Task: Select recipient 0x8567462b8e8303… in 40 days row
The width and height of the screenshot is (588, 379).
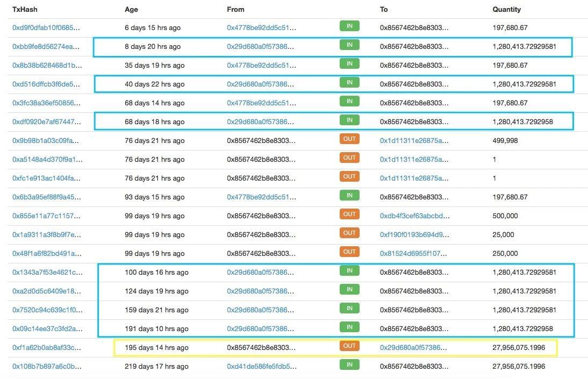Action: click(414, 84)
